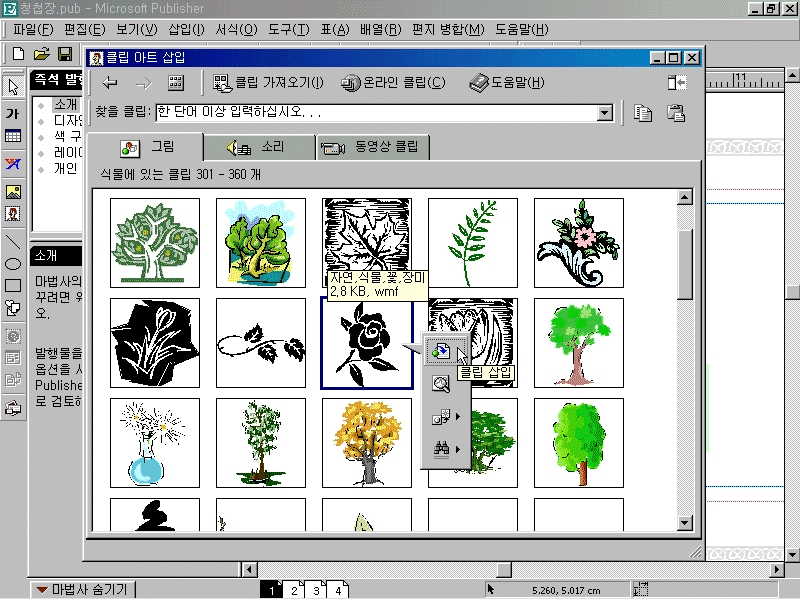This screenshot has height=600, width=800.
Task: Open the 서식(O) menu
Action: (x=236, y=30)
